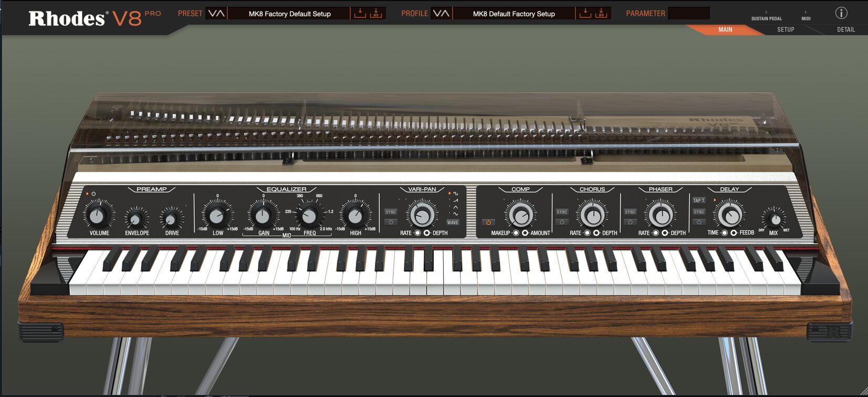
Task: Select Vari-Pan RATE radio button
Action: pos(417,233)
